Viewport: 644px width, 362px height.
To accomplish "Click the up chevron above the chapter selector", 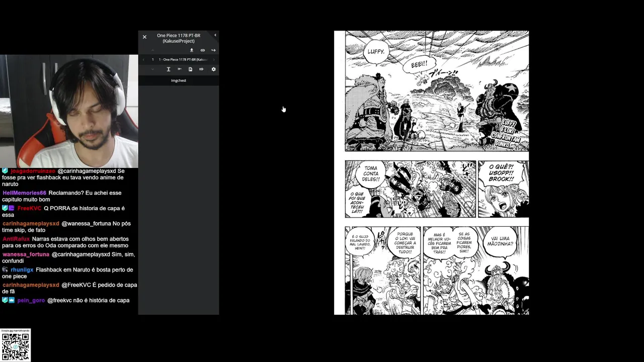I will pos(152,50).
